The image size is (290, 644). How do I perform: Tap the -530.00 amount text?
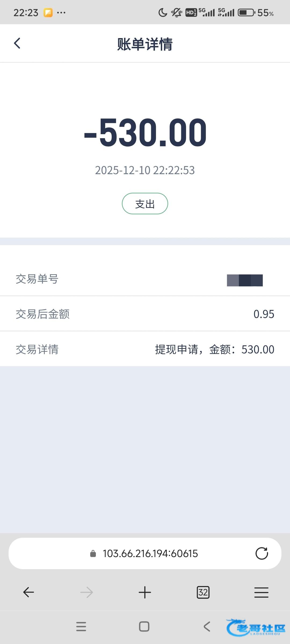[x=145, y=132]
